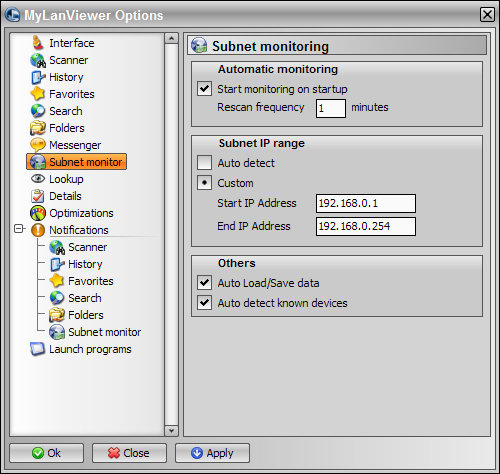Click the Apply button
This screenshot has width=500, height=474.
(x=212, y=453)
